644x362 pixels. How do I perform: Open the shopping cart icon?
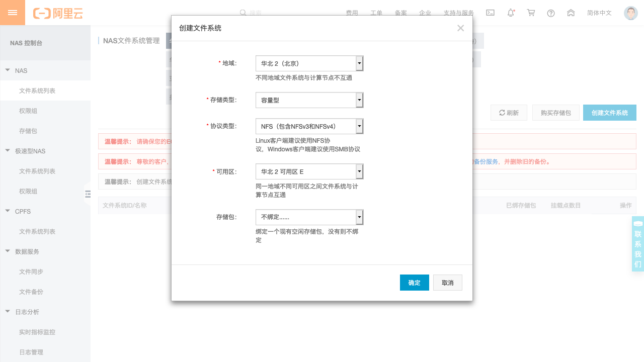click(531, 13)
